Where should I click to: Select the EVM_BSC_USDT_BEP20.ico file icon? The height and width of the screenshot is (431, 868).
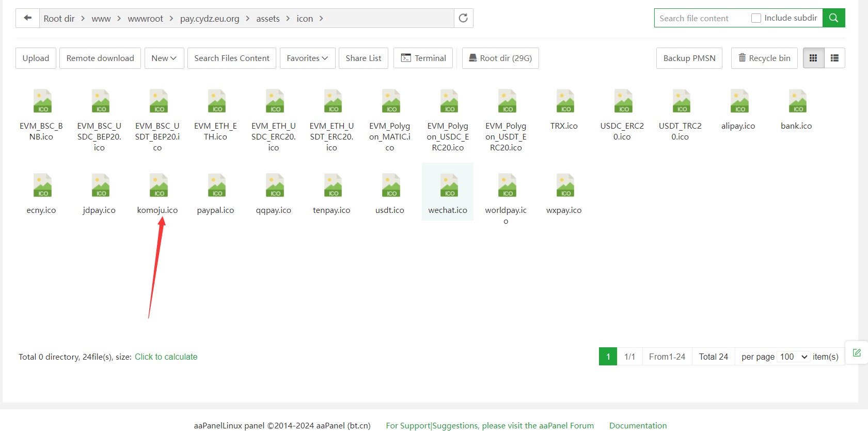click(x=158, y=101)
